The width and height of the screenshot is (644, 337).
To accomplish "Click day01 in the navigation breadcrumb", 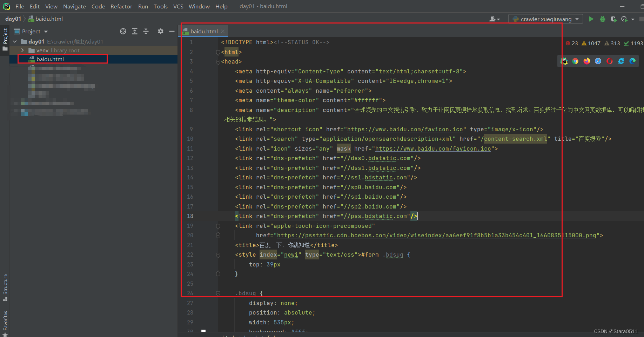I will click(13, 19).
